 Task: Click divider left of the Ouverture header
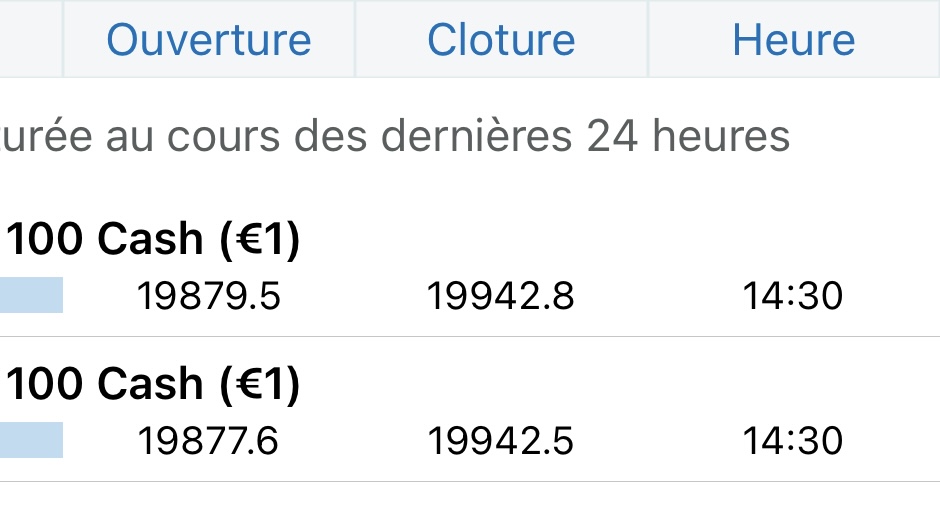[63, 40]
